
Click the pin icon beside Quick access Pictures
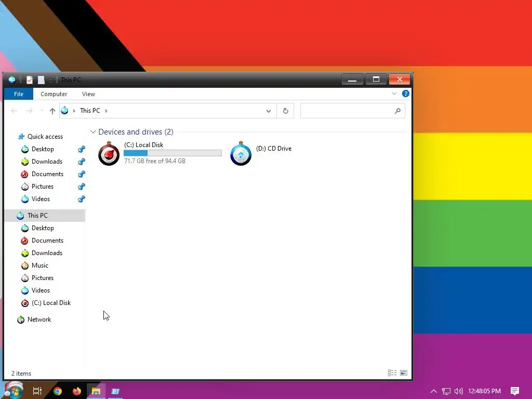coord(82,187)
